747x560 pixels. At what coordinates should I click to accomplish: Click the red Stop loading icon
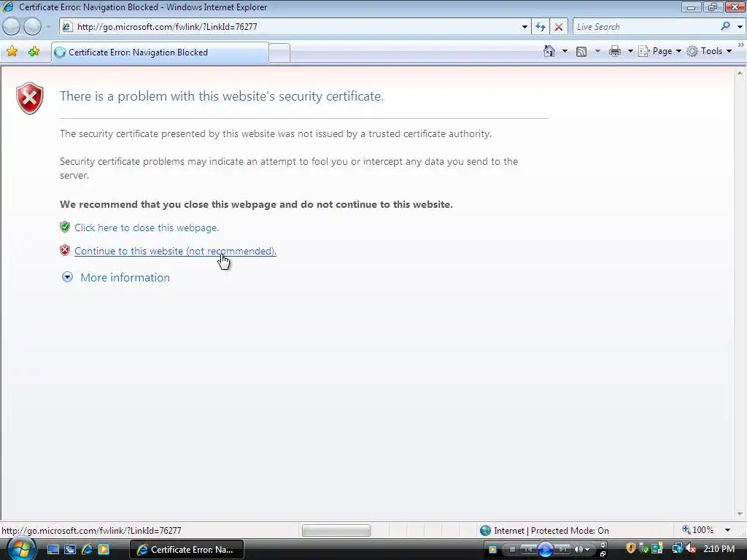558,27
